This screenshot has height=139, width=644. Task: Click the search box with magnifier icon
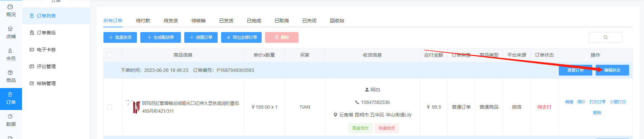coord(605,37)
